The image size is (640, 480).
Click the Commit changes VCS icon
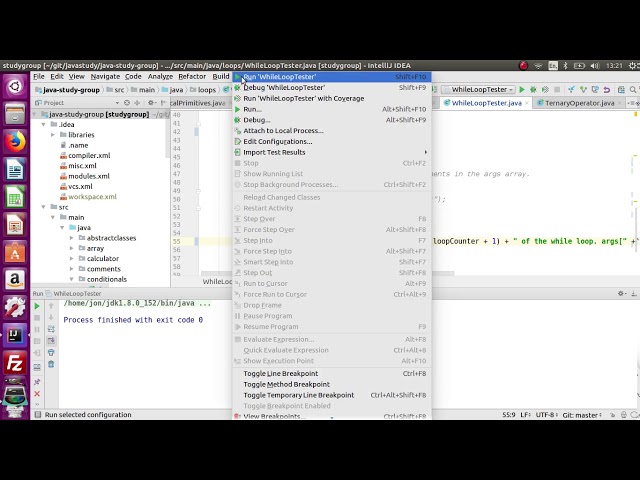pos(583,89)
